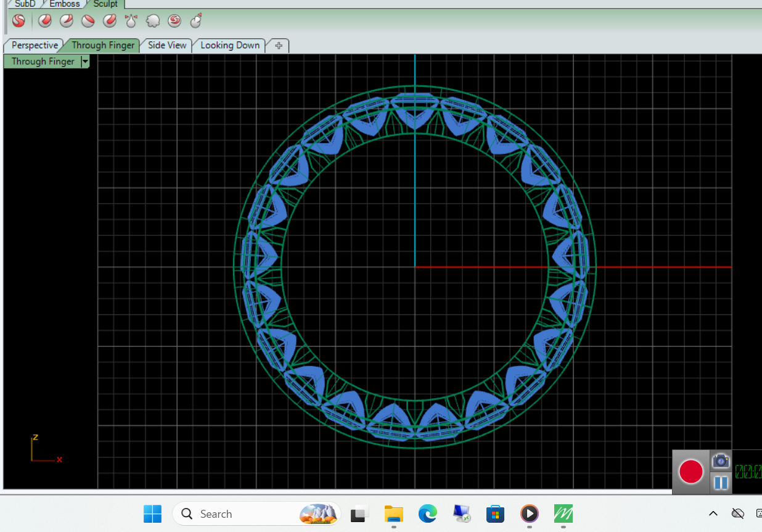
Task: Switch to the Side View tab
Action: (x=167, y=45)
